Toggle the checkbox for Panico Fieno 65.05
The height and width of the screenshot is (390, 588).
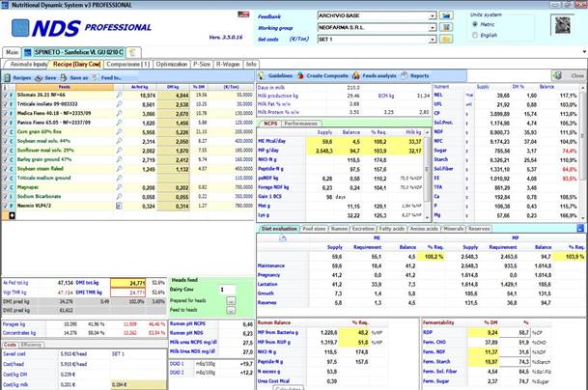[5, 123]
